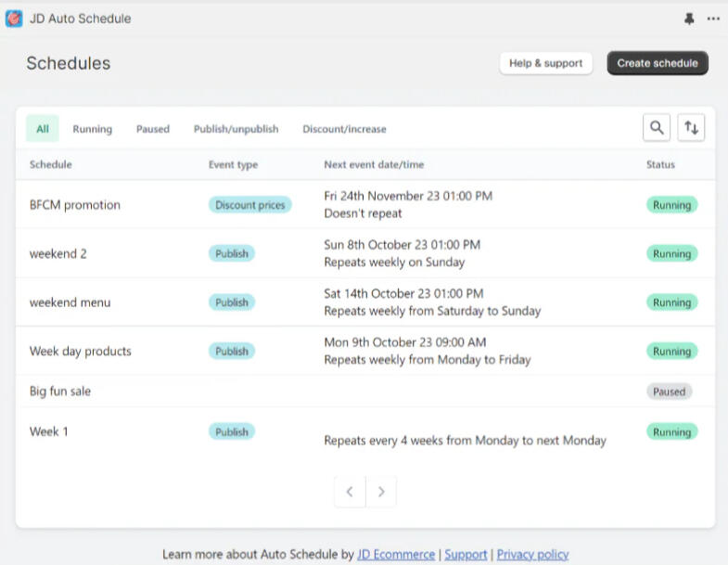
Task: Open the JD Ecommerce link
Action: [x=396, y=554]
